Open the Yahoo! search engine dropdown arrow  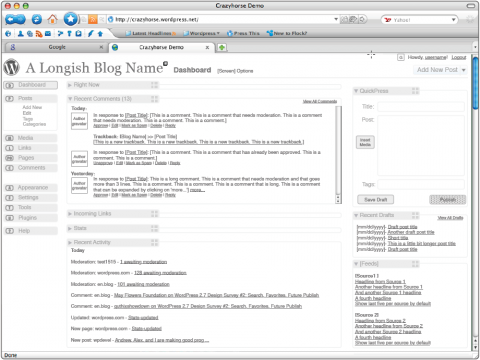click(453, 20)
